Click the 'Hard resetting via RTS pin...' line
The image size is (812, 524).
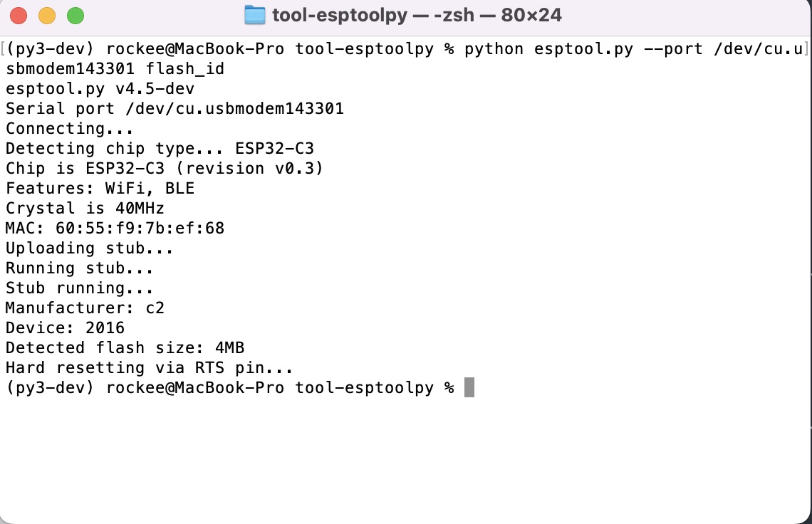pyautogui.click(x=149, y=367)
